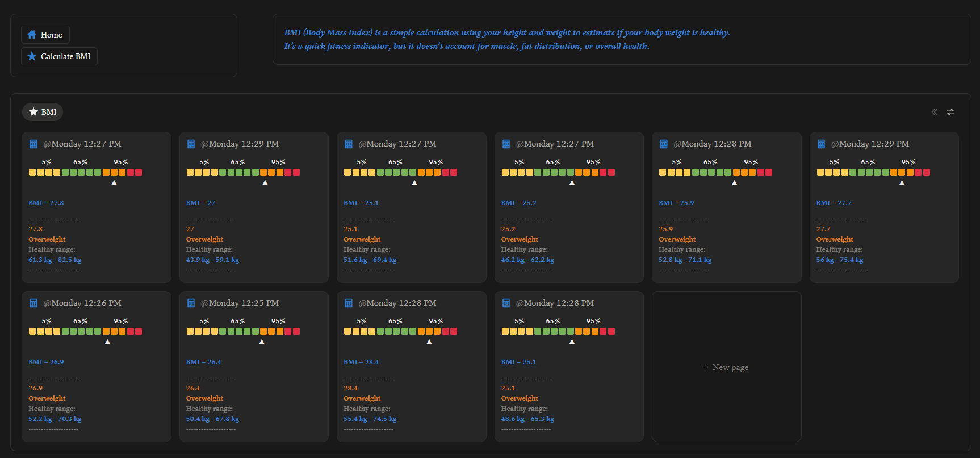Click the plus icon for New page

pos(705,367)
